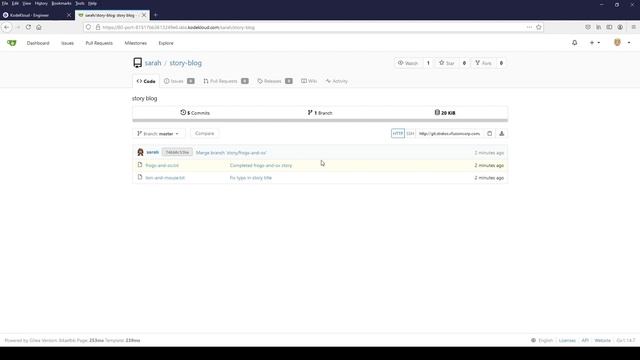The width and height of the screenshot is (640, 360).
Task: Click the story-blog repository name link
Action: pos(185,63)
